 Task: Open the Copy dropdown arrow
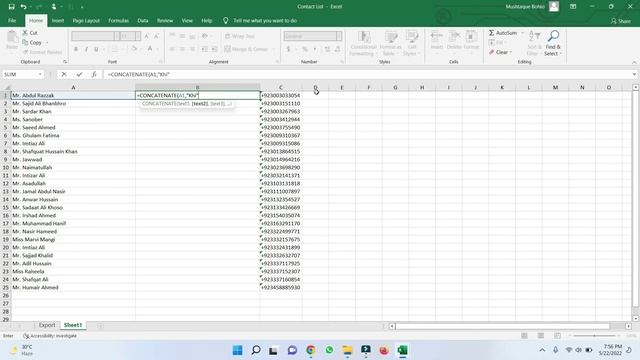click(x=47, y=42)
